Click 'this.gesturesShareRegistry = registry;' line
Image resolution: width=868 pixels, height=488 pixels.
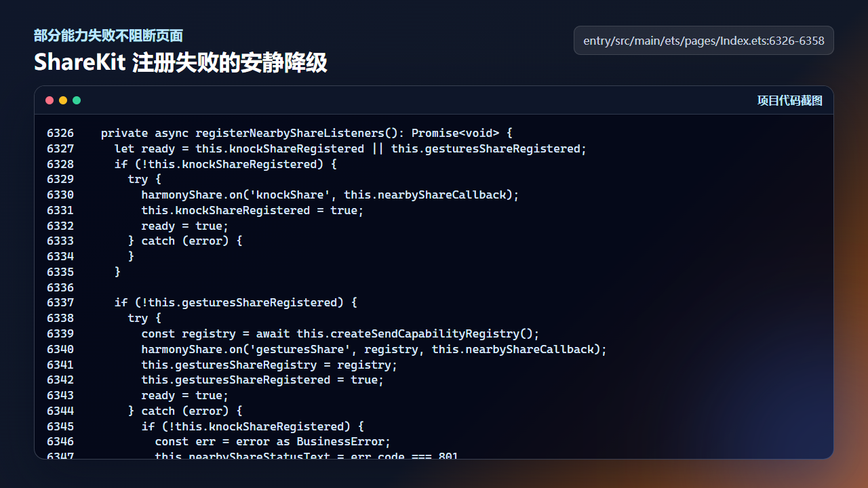(269, 365)
